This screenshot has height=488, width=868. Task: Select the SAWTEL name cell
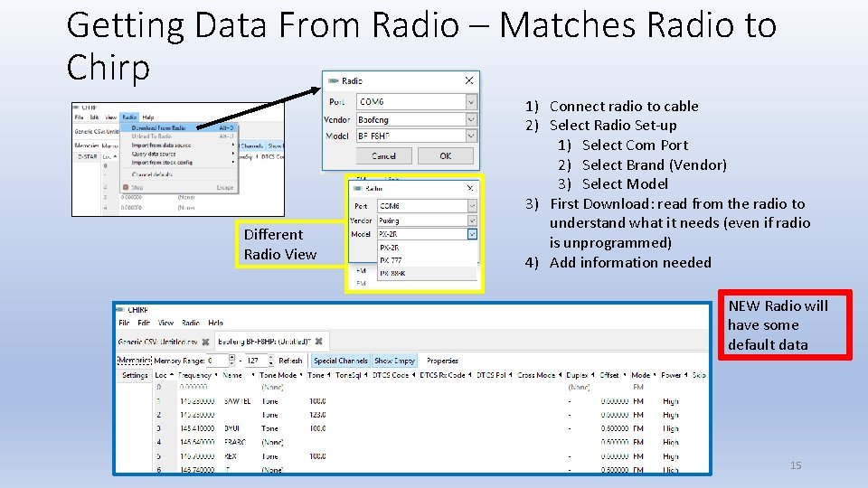point(238,401)
